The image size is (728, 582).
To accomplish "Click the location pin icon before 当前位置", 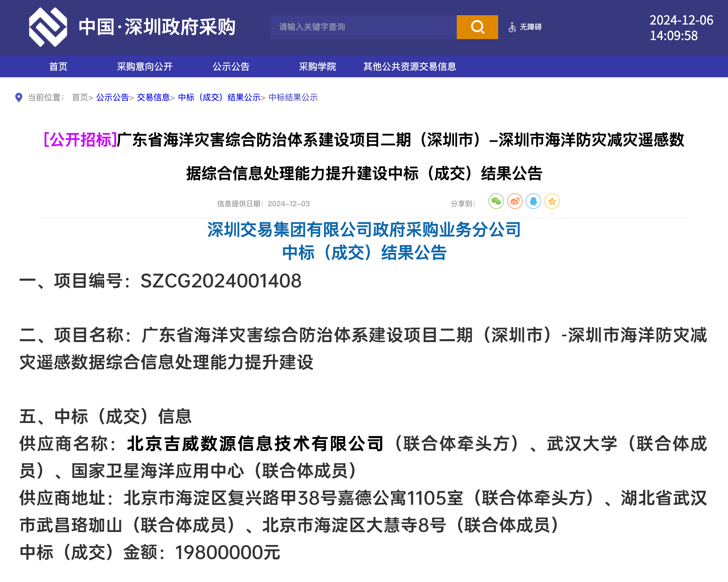I will tap(19, 98).
